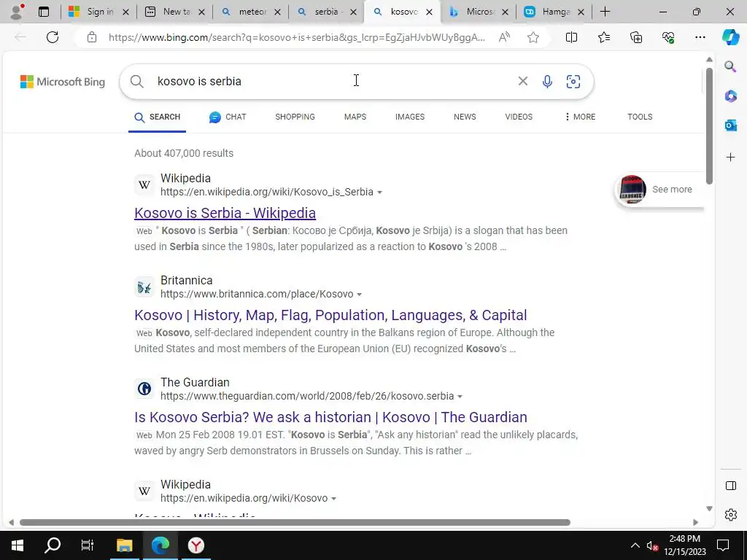Screen dimensions: 747x560
Task: Open the Yandex browser taskbar icon
Action: pos(196,545)
